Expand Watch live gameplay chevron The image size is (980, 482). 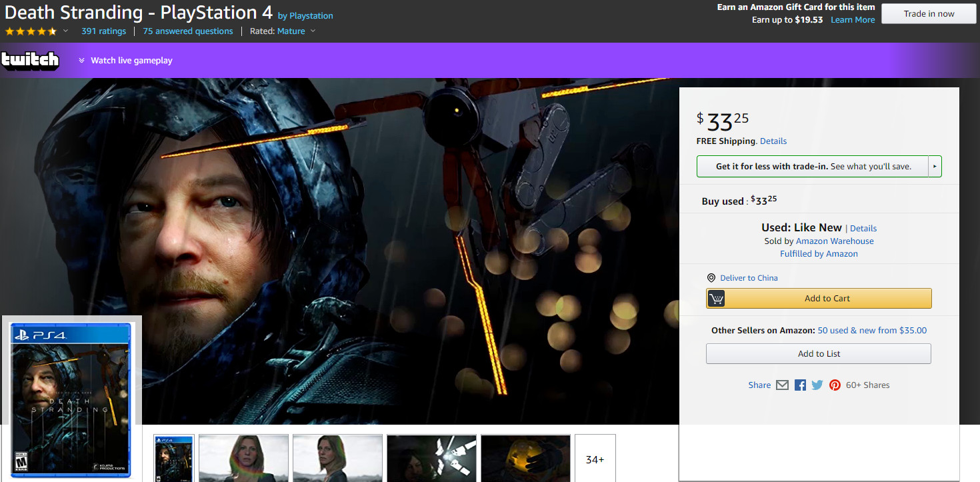pyautogui.click(x=81, y=61)
